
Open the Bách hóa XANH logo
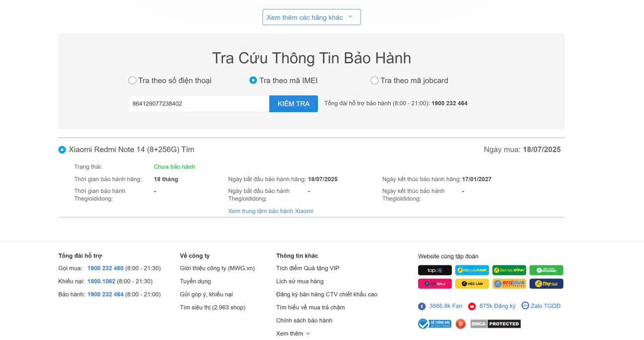(x=509, y=271)
